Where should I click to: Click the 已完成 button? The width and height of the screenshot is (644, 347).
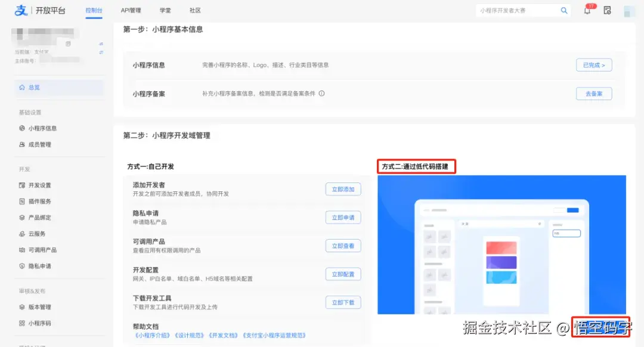(x=594, y=65)
